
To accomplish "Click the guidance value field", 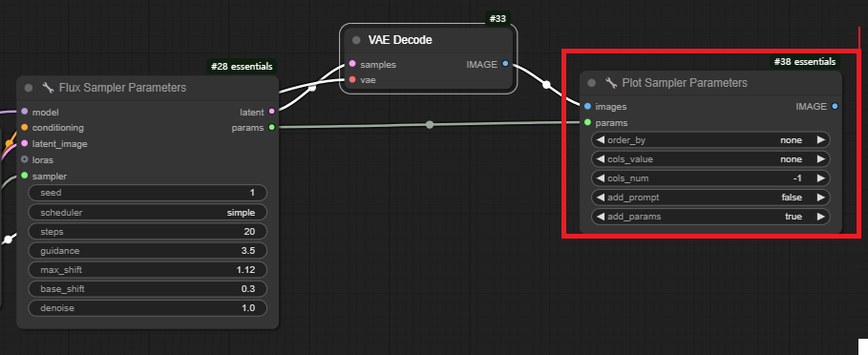I will (147, 250).
